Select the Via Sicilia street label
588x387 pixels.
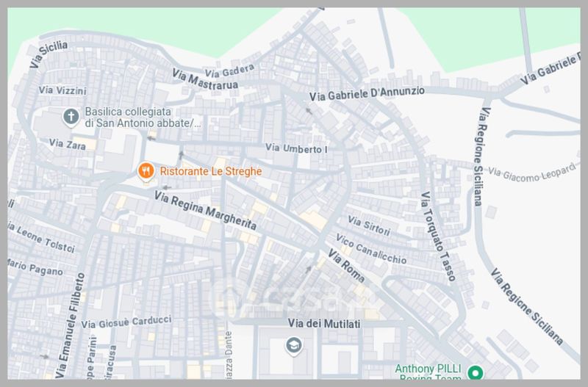[49, 54]
